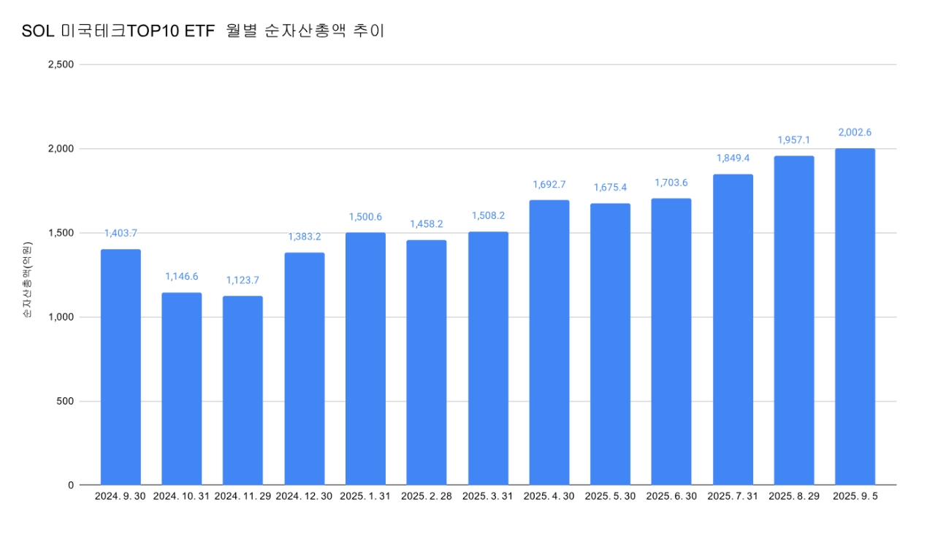Click the y-axis tick label 2,000
This screenshot has width=935, height=560.
click(61, 149)
